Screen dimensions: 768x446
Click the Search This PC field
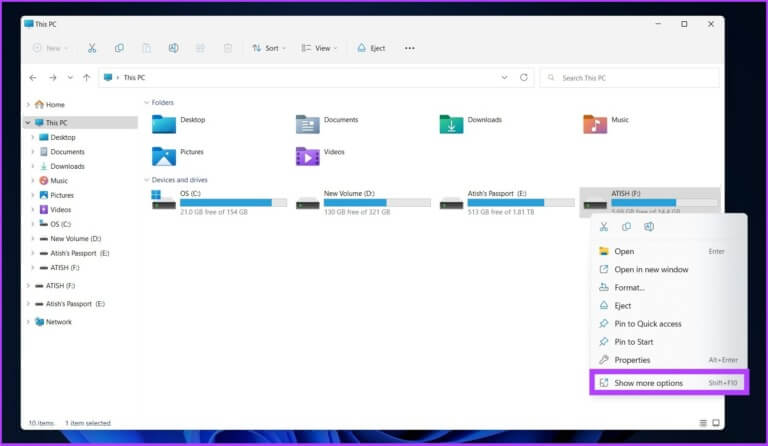click(x=629, y=78)
